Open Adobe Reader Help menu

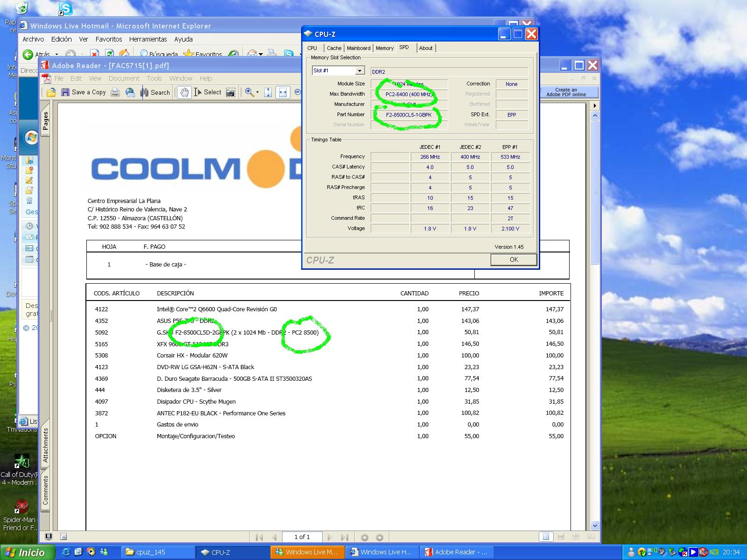[206, 78]
